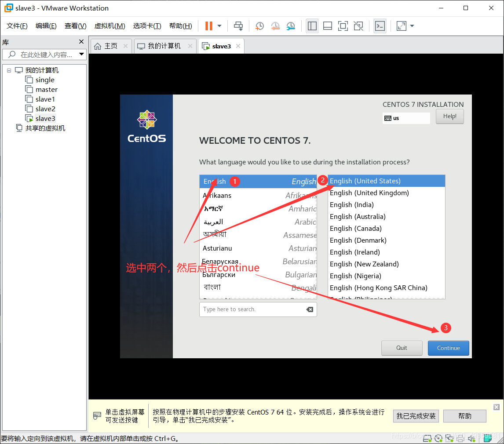
Task: Open the console view icon
Action: pos(380,25)
